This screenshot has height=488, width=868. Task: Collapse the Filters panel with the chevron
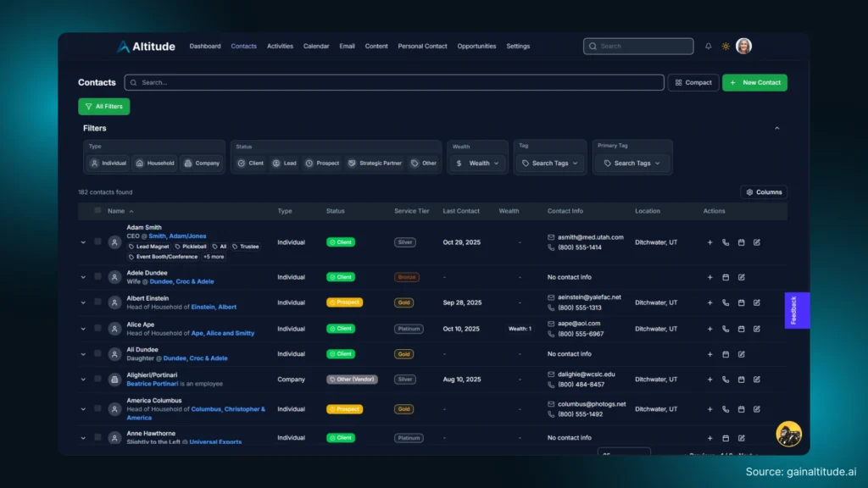777,127
